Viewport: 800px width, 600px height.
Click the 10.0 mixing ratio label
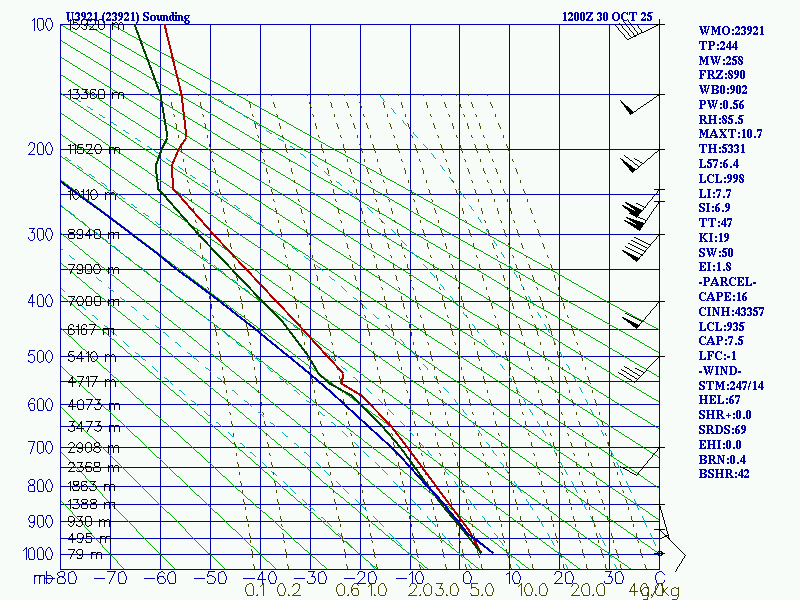point(533,591)
